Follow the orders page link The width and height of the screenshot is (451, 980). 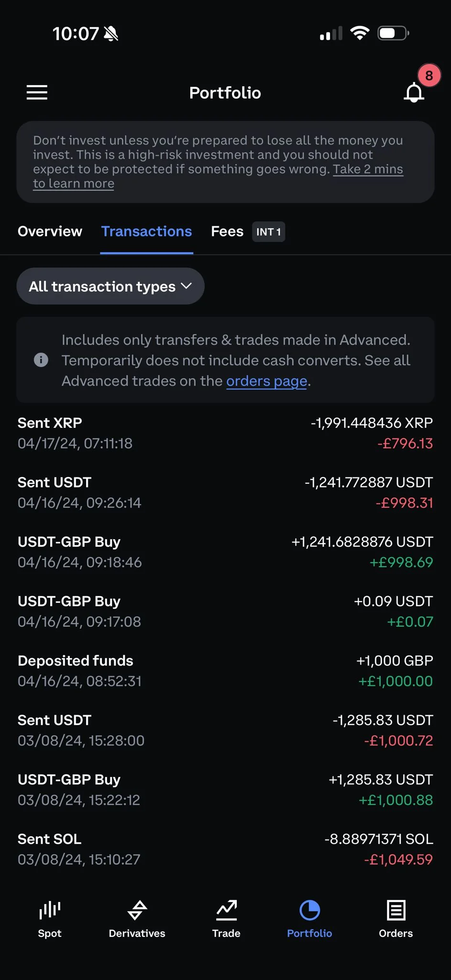[x=266, y=381]
